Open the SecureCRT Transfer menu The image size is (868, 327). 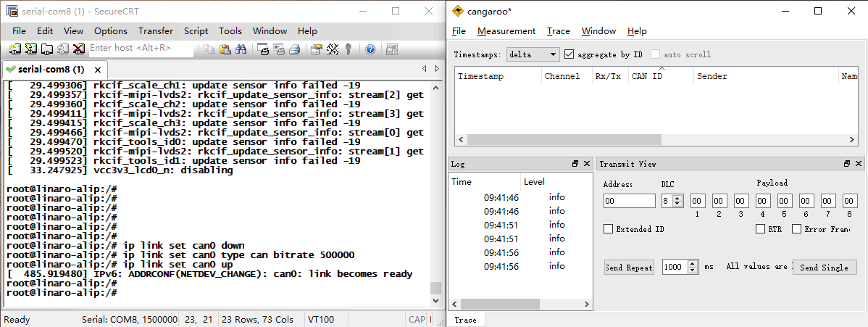[x=156, y=31]
